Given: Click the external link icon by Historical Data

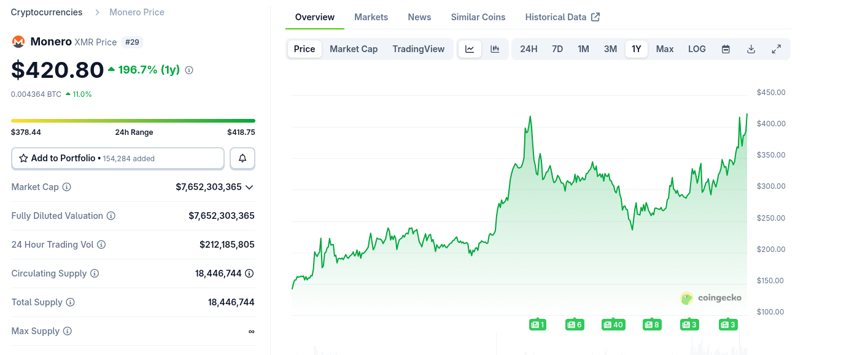Looking at the screenshot, I should 595,17.
